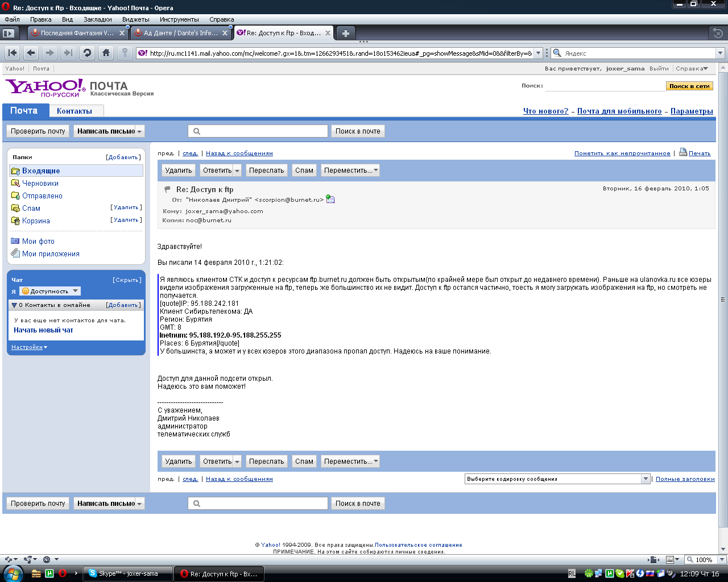This screenshot has width=728, height=582.
Task: Open Переместить menu above the message
Action: [350, 171]
